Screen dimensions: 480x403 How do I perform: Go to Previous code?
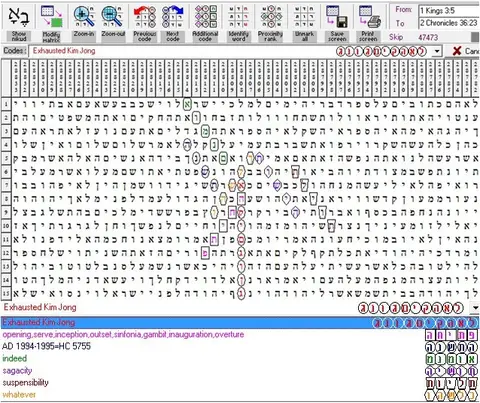145,17
